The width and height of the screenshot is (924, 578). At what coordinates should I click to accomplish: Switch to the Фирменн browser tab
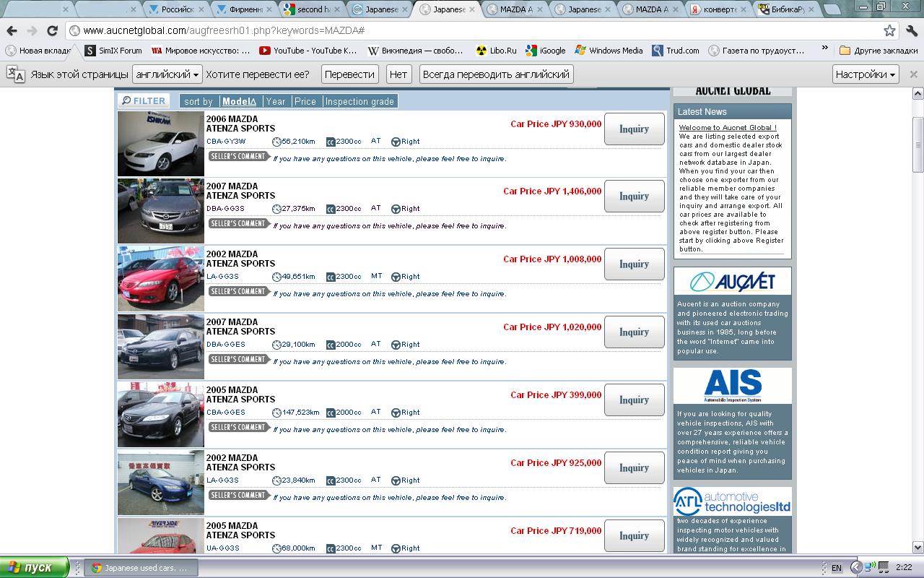pos(244,9)
